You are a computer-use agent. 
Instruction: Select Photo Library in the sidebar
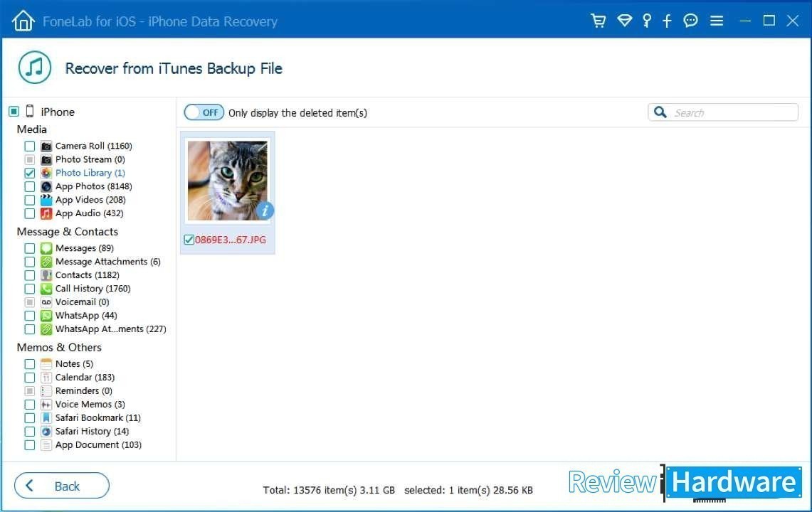pyautogui.click(x=90, y=173)
